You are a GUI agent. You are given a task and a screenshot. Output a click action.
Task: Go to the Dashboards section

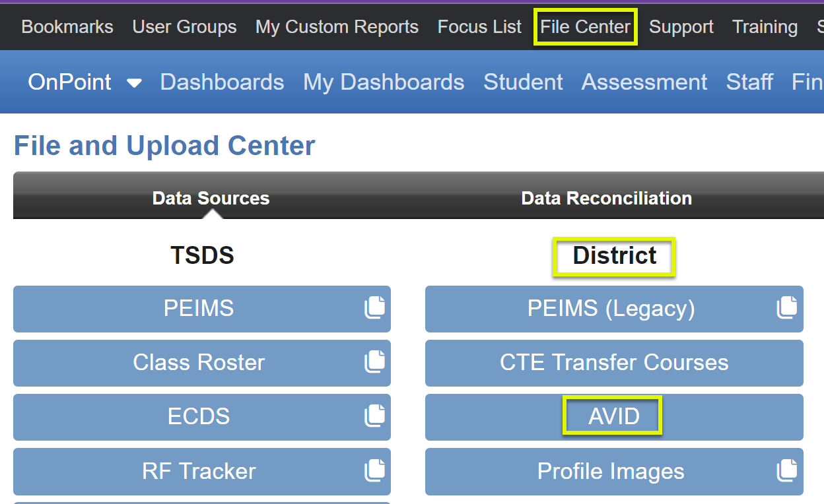[x=222, y=81]
